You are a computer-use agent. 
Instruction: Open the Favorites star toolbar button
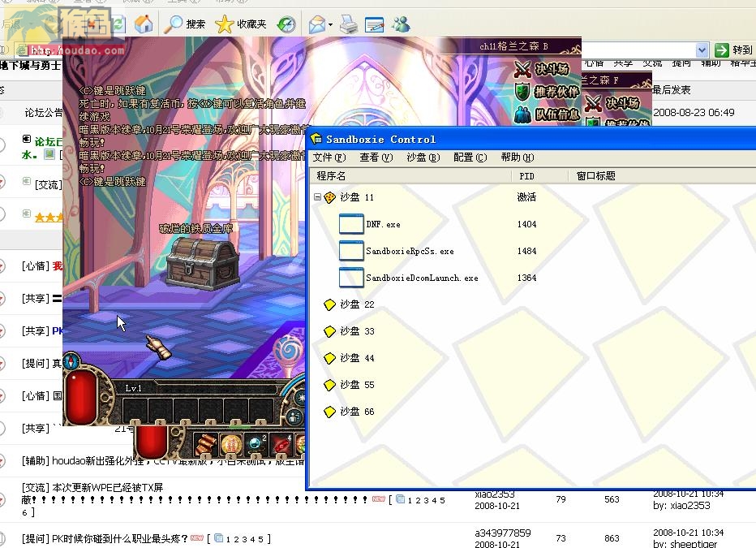(241, 24)
